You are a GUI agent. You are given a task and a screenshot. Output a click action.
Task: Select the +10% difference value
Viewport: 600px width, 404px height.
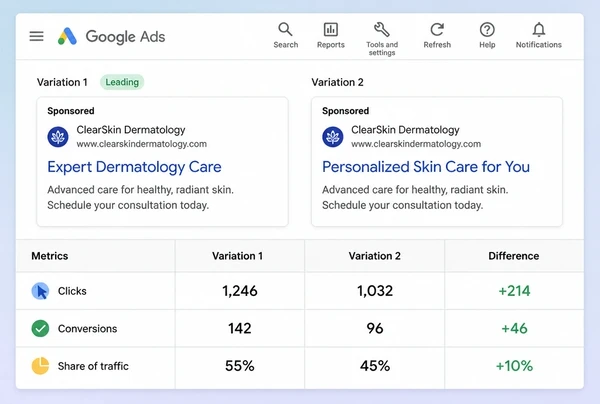tap(514, 366)
